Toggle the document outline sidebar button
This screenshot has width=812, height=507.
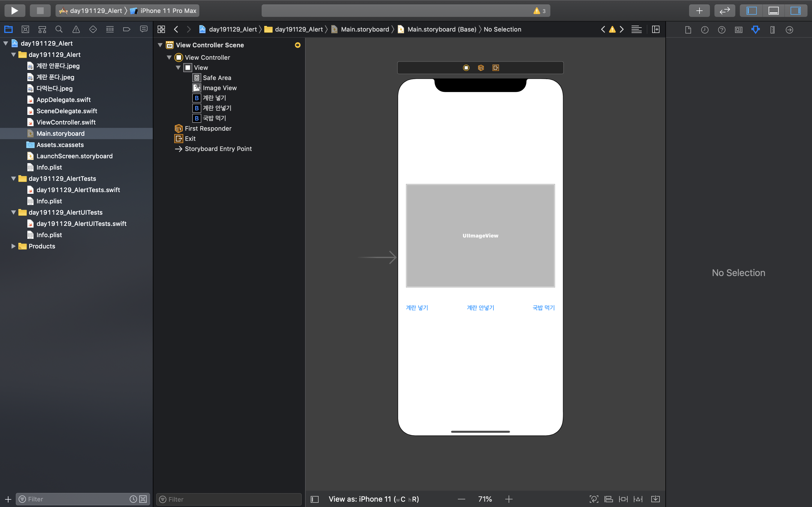click(315, 499)
